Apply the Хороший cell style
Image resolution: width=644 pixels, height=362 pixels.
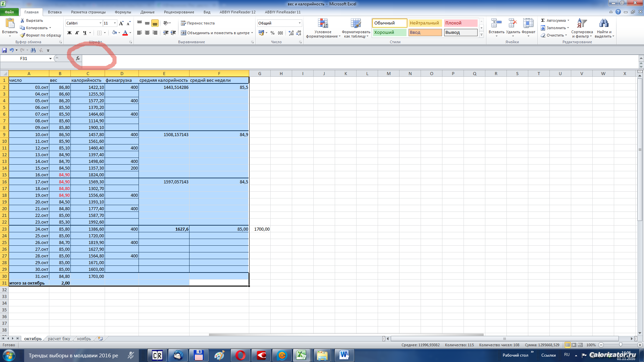click(x=389, y=33)
